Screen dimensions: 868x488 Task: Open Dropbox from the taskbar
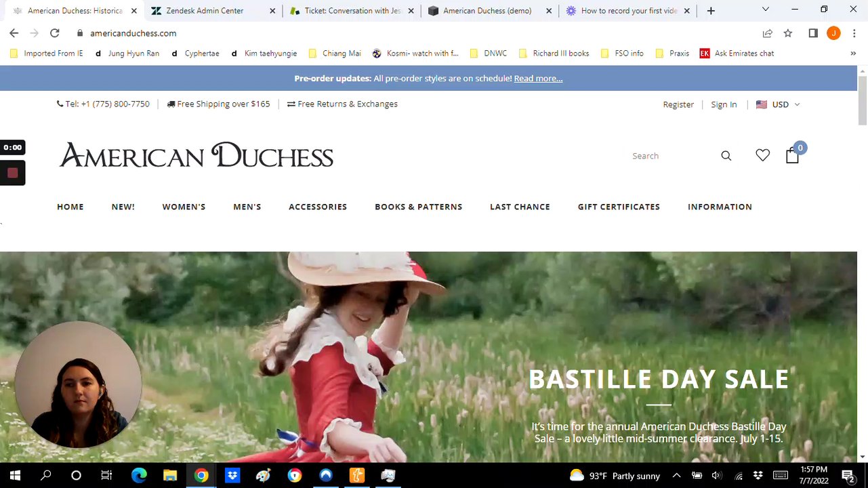click(232, 475)
